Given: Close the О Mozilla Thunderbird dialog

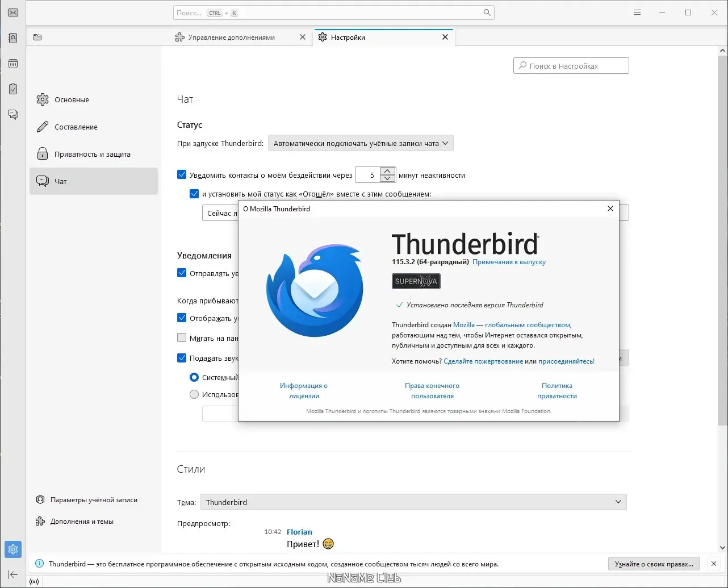Looking at the screenshot, I should coord(610,208).
